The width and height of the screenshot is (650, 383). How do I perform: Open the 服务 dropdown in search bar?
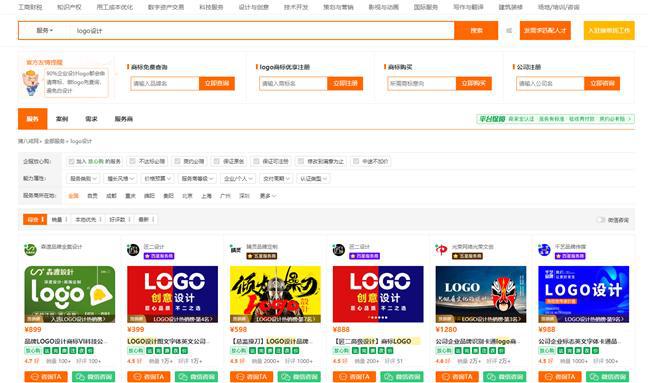(45, 30)
